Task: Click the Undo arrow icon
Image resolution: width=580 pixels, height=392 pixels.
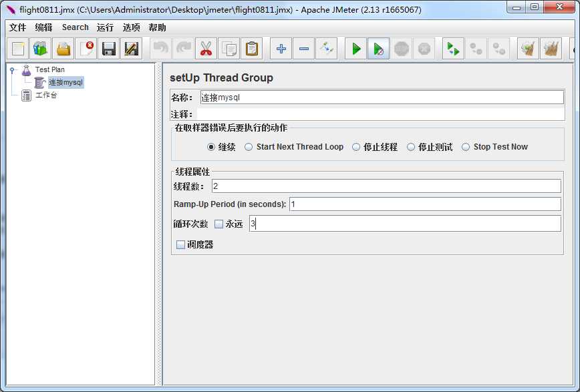Action: [161, 49]
